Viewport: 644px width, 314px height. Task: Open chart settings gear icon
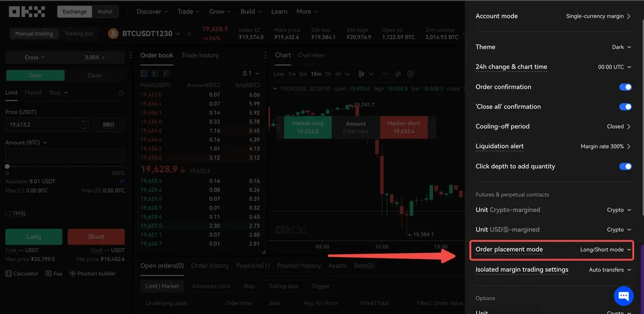click(x=410, y=74)
